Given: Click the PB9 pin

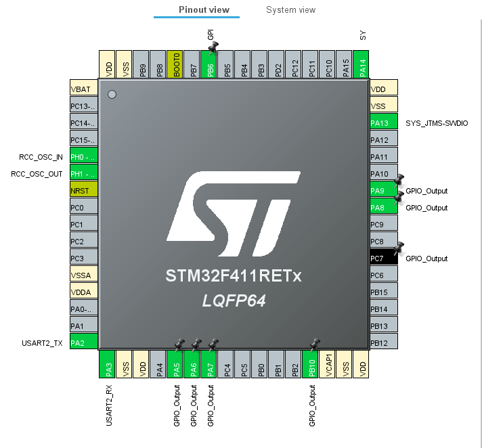Looking at the screenshot, I should (x=141, y=64).
